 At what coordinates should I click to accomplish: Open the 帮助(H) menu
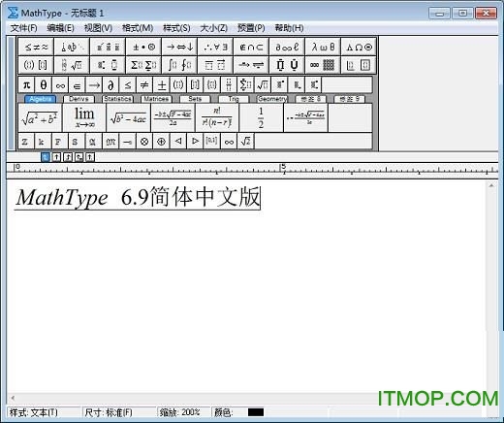(x=289, y=28)
